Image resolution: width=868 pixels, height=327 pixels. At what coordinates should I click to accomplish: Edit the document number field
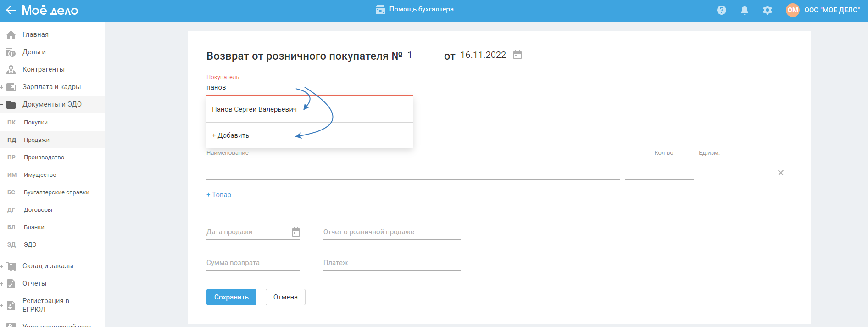point(423,56)
